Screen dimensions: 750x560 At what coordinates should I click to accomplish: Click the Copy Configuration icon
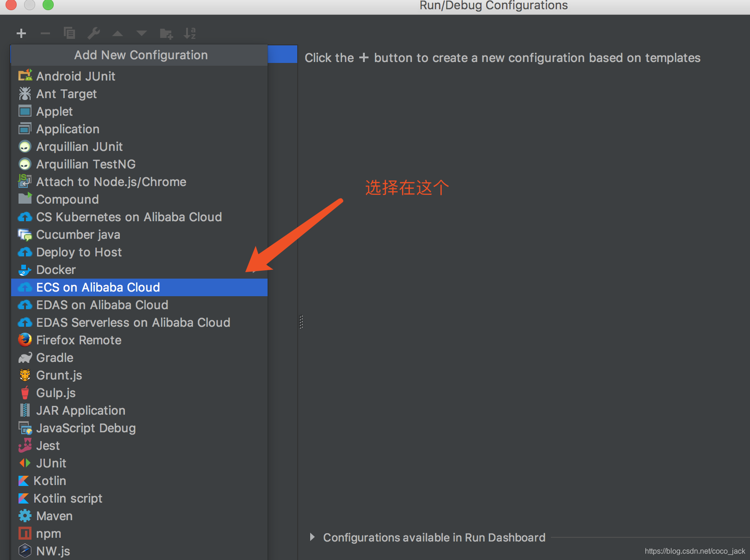69,33
